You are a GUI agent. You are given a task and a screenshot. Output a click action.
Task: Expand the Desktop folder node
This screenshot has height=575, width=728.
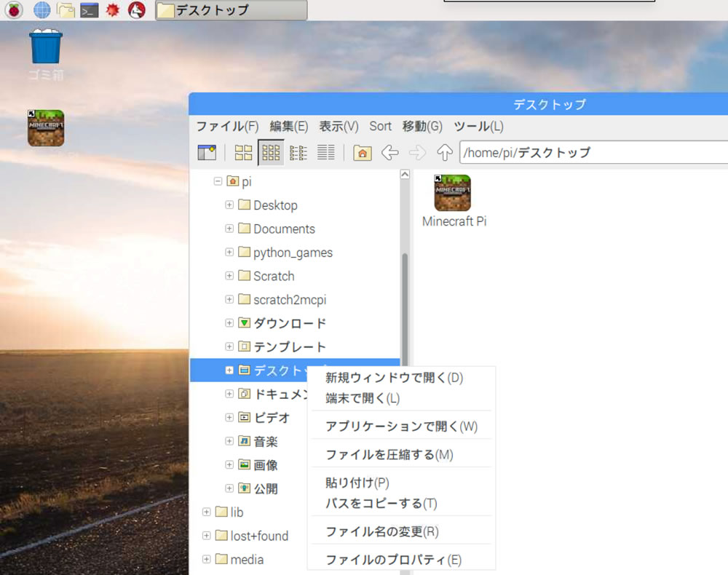coord(229,205)
